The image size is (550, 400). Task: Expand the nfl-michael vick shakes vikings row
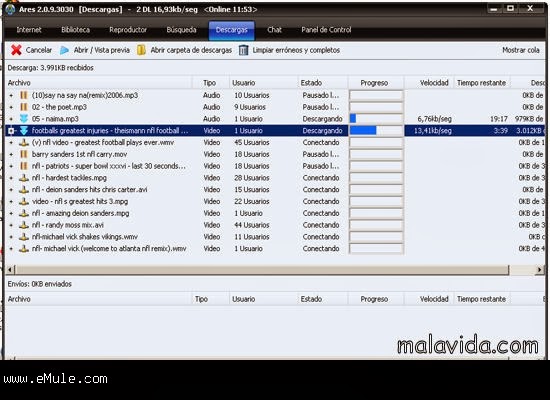click(x=11, y=237)
